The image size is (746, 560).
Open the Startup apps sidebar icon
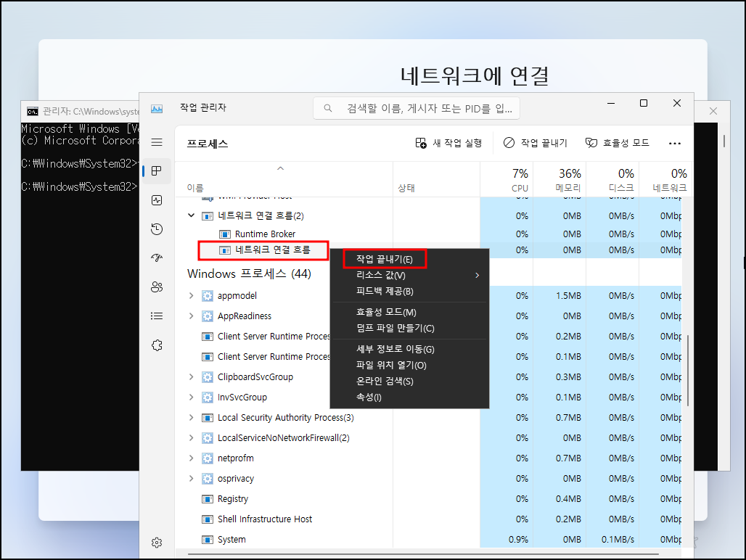pos(157,258)
